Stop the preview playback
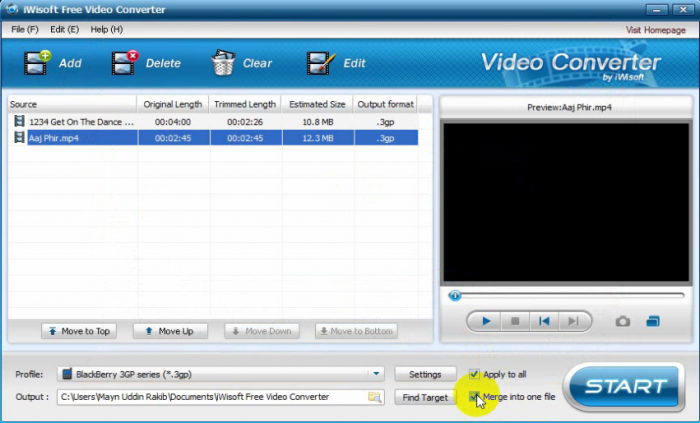Viewport: 700px width, 423px height. pyautogui.click(x=515, y=321)
